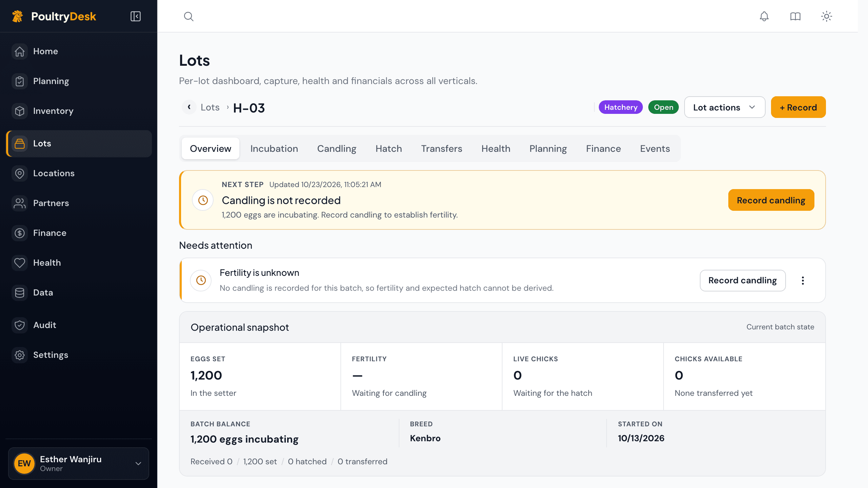Open notifications bell icon
The width and height of the screenshot is (868, 488).
pos(764,16)
